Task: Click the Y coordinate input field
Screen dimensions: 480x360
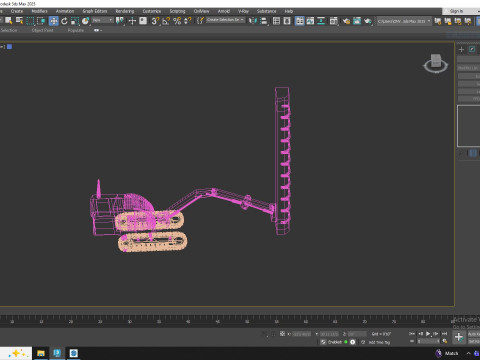Action: (329, 334)
